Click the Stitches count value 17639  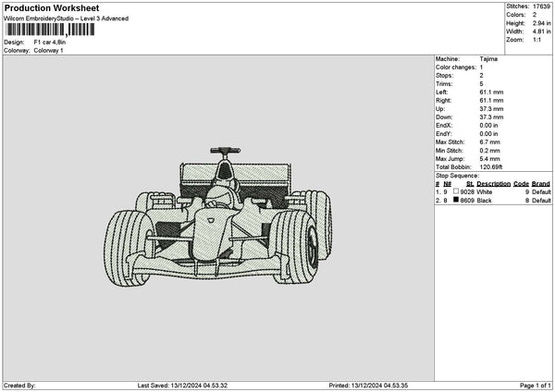(541, 7)
